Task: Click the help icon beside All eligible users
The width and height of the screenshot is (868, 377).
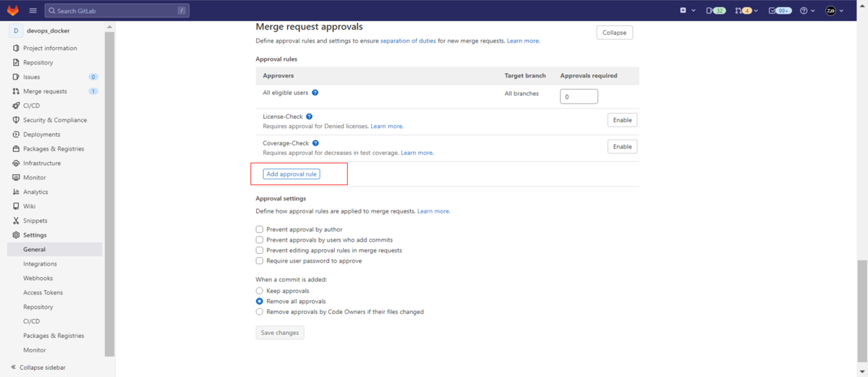Action: pos(315,93)
